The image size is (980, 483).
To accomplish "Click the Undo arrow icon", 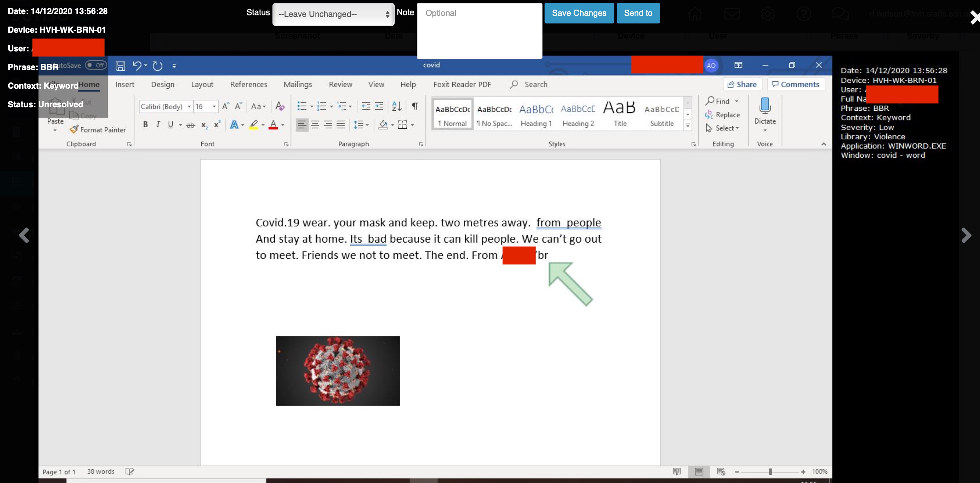I will (x=137, y=66).
